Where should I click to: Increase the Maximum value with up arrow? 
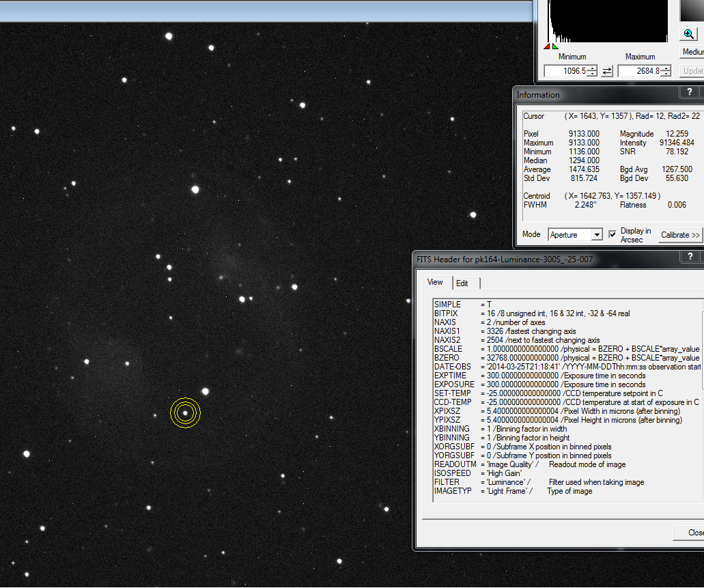pos(666,68)
